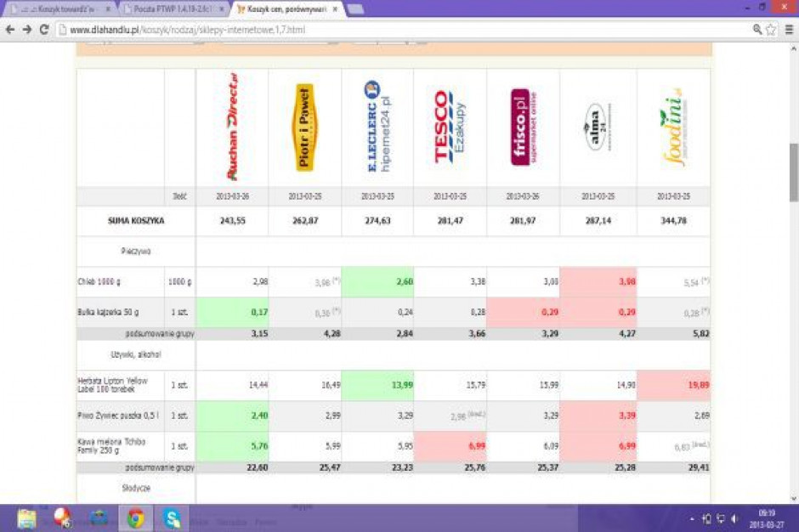
Task: Open a new browser tab
Action: coord(355,8)
